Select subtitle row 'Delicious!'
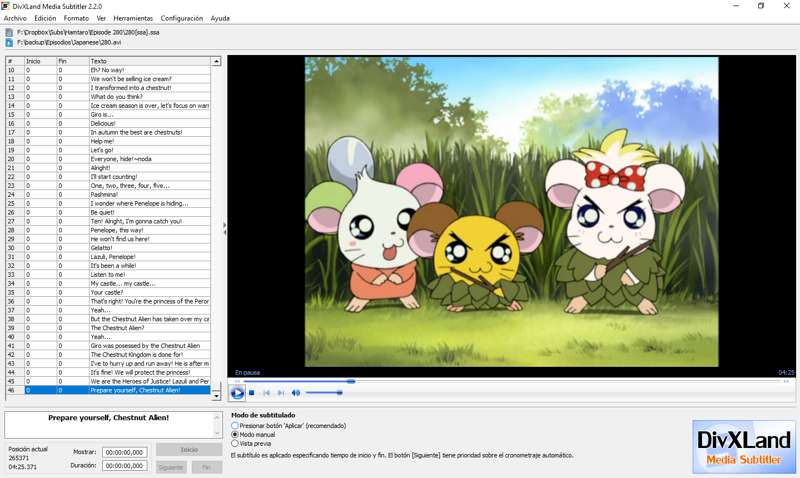Image resolution: width=800 pixels, height=478 pixels. pos(108,123)
